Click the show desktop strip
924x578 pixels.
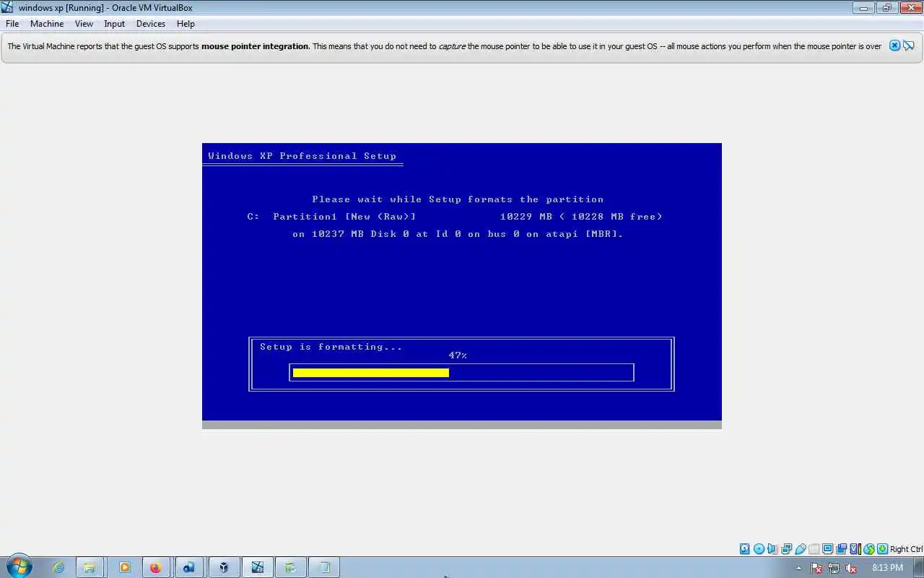[x=919, y=568]
